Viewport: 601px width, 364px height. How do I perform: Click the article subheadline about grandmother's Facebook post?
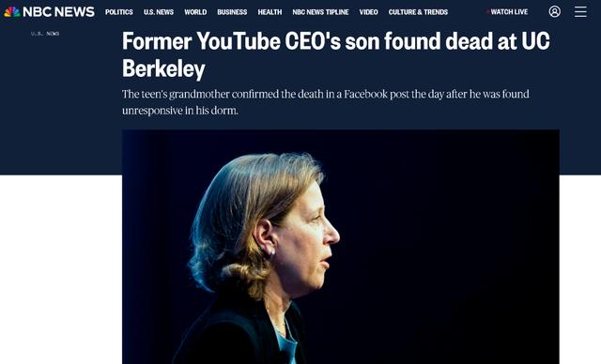(326, 102)
